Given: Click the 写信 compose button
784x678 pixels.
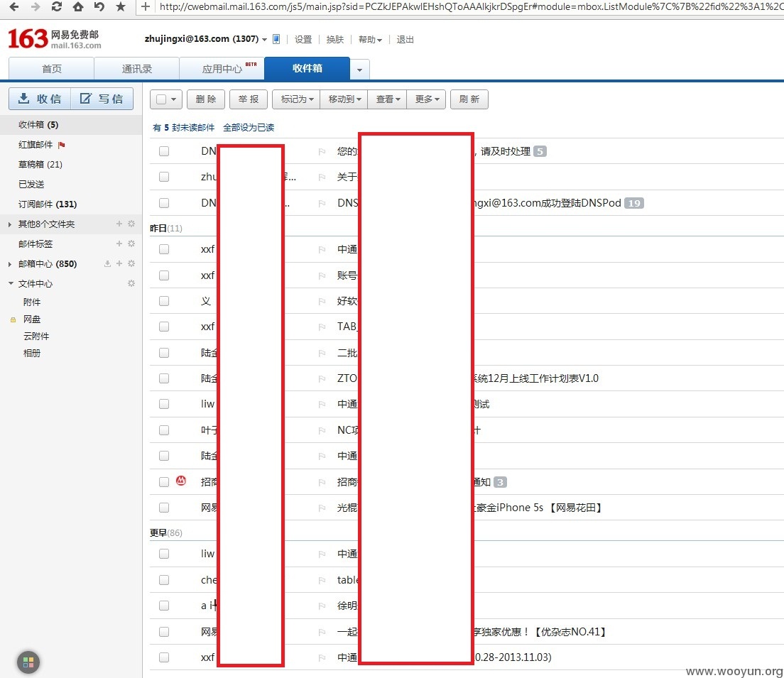Looking at the screenshot, I should [102, 99].
